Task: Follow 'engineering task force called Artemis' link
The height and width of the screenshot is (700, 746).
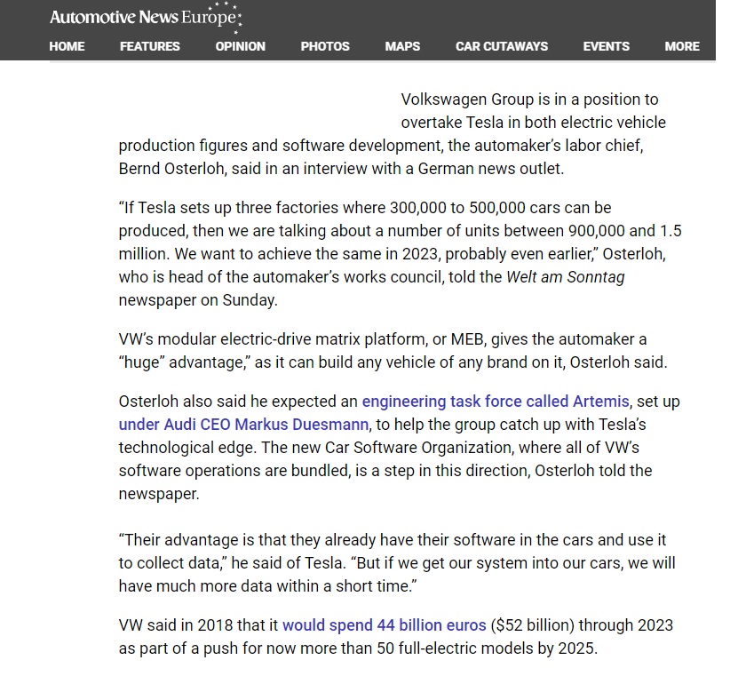Action: tap(496, 402)
